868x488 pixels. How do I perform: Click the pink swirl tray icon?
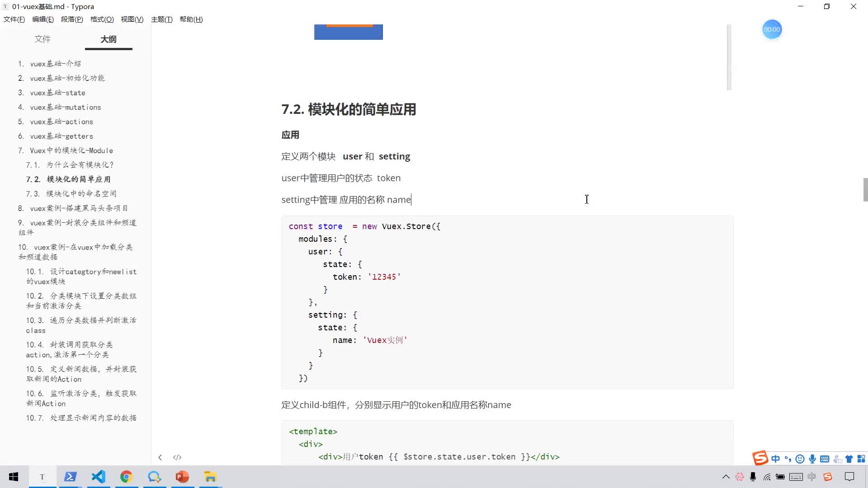pos(740,477)
